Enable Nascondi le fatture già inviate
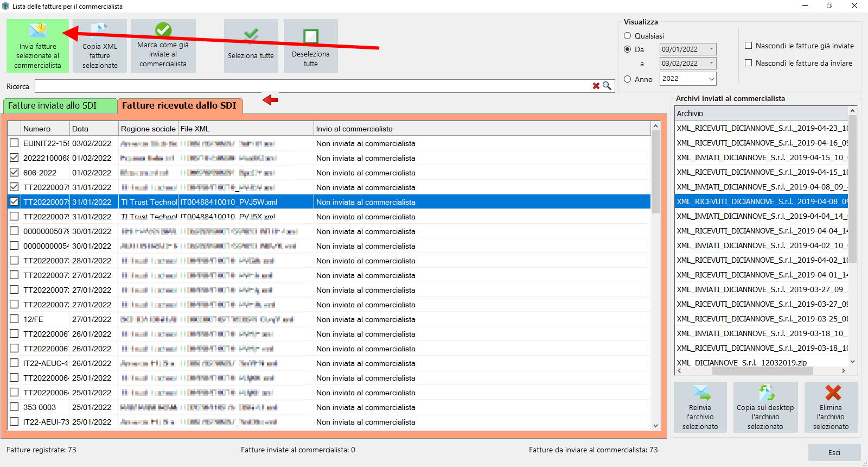The image size is (868, 467). click(x=749, y=46)
